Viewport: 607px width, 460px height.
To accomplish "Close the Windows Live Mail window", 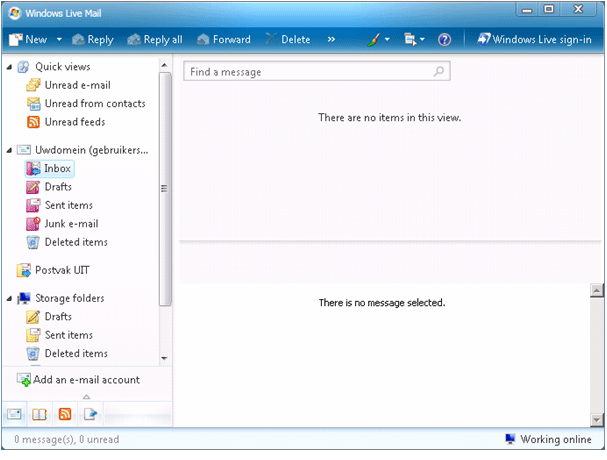I will point(578,9).
